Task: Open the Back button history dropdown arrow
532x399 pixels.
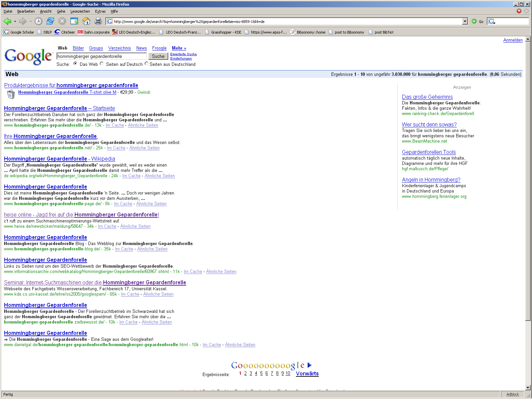Action: (15, 21)
